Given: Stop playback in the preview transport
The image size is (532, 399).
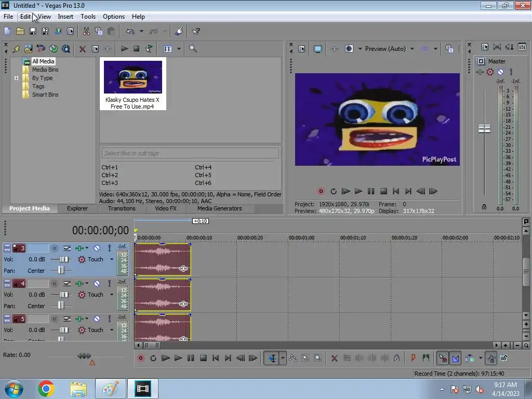Looking at the screenshot, I should [x=383, y=191].
